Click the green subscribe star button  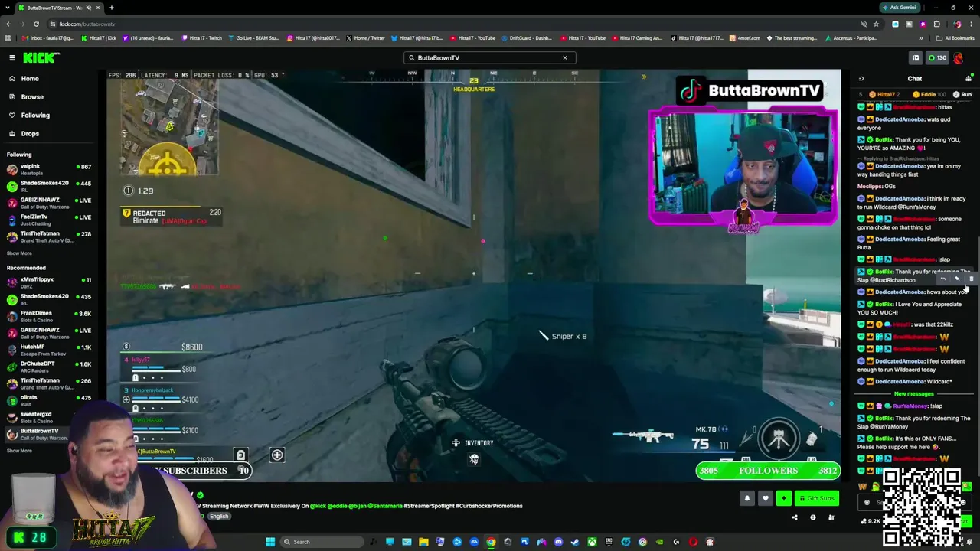click(x=783, y=499)
